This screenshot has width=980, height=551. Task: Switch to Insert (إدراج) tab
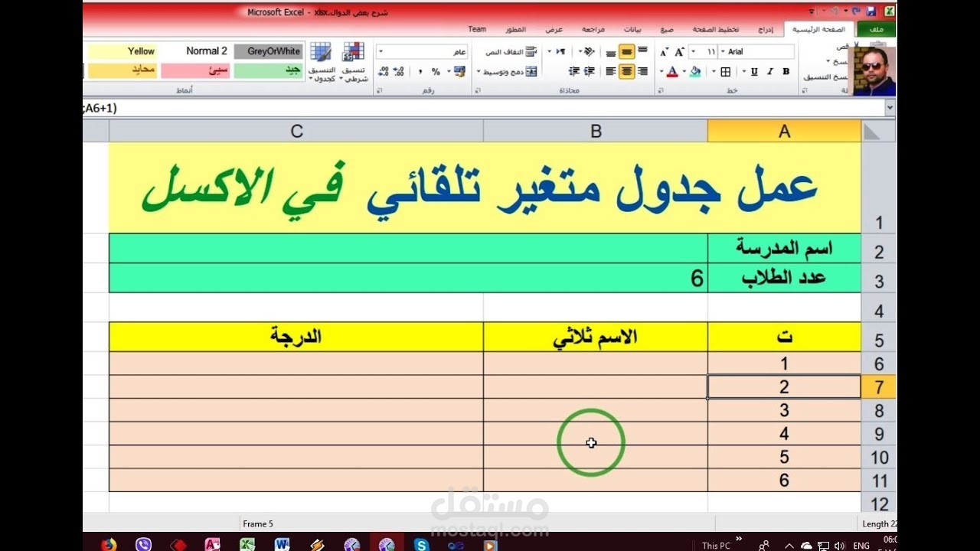[x=766, y=29]
